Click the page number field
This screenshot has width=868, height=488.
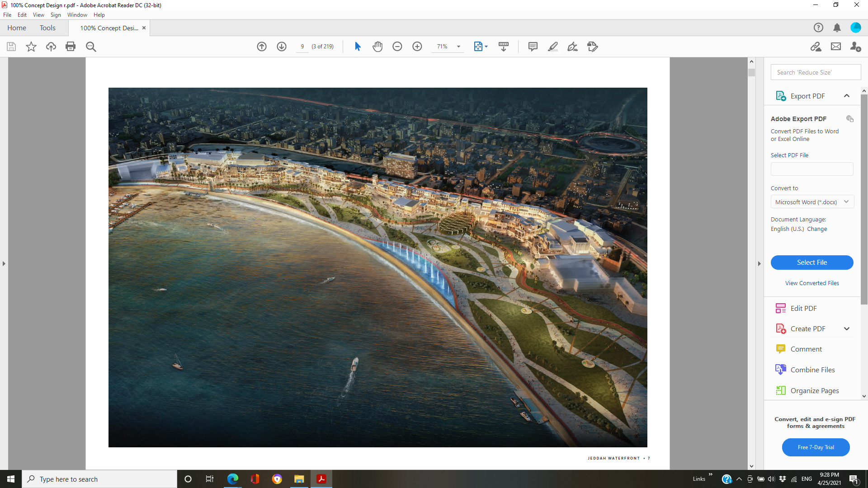[302, 47]
